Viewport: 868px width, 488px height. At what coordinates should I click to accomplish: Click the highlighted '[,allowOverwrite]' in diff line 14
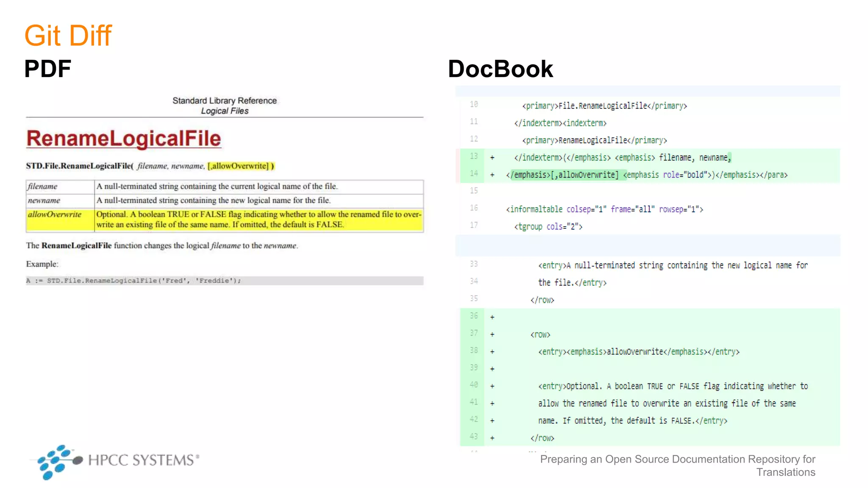[x=584, y=175]
